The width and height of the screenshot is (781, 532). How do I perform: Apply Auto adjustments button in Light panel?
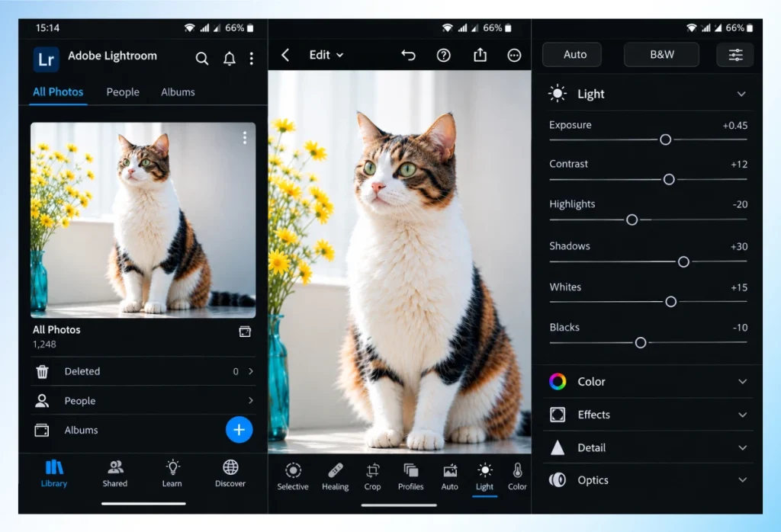(572, 55)
